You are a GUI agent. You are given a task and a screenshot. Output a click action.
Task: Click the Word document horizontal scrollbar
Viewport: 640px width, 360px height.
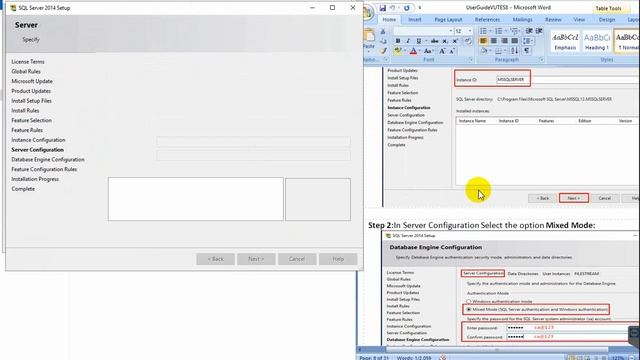[496, 350]
